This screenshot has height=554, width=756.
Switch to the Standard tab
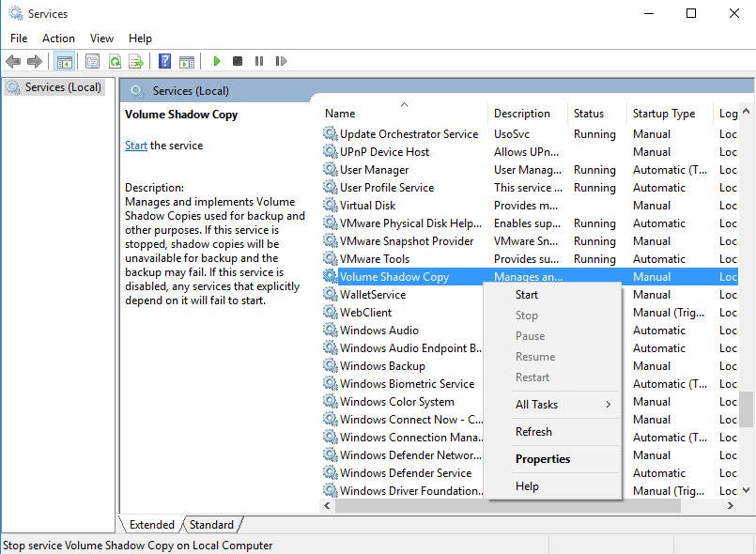[211, 525]
